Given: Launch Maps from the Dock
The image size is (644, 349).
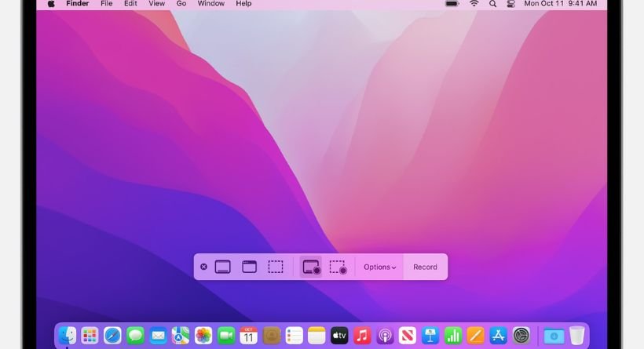Looking at the screenshot, I should click(181, 336).
